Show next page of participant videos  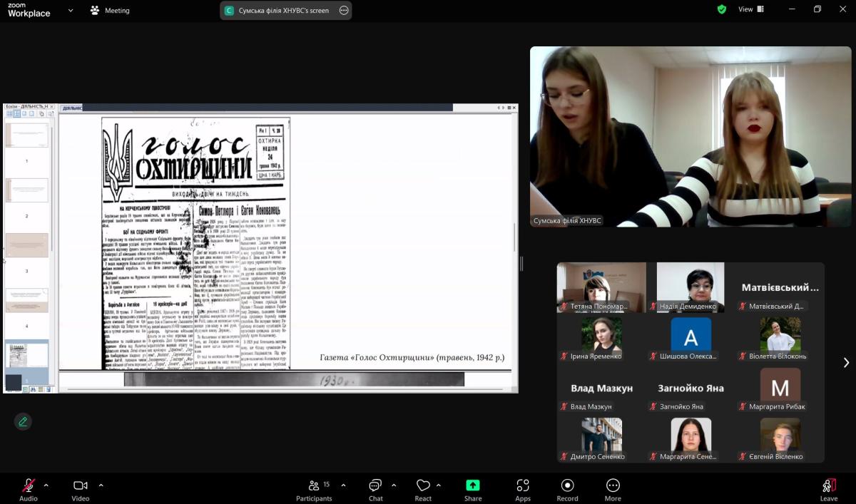846,363
